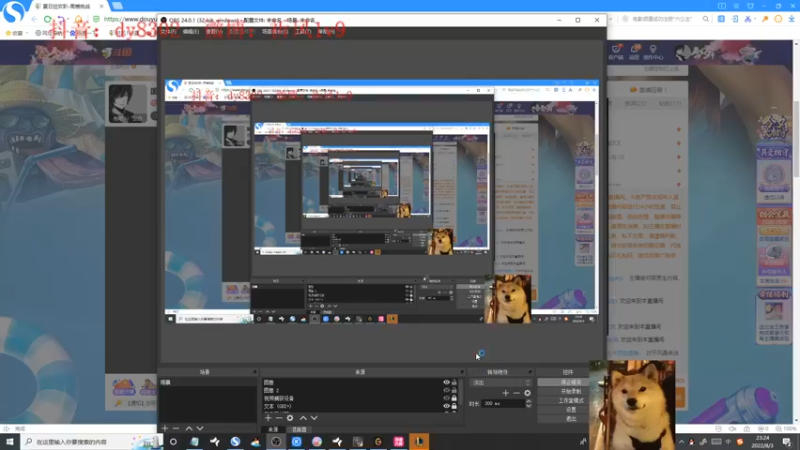Screen dimensions: 800x450
Task: Increase the transition duration with the up arrow
Action: pyautogui.click(x=529, y=401)
